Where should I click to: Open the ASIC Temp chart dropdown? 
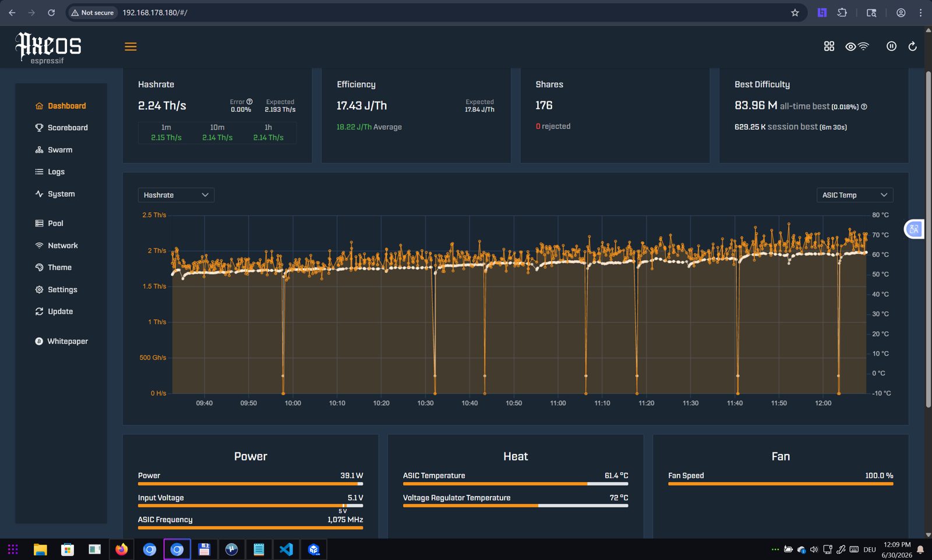coord(855,195)
